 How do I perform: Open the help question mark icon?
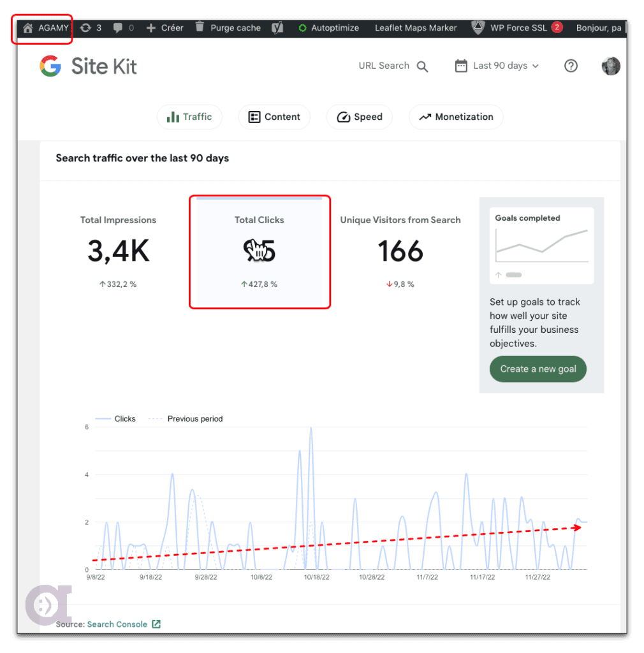coord(571,66)
